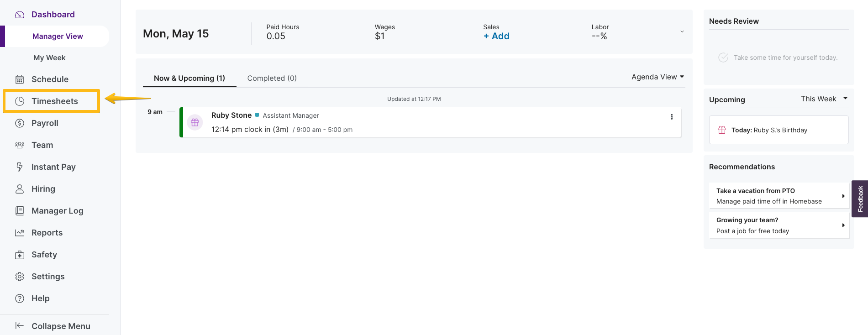Switch to the Completed (0) tab
The width and height of the screenshot is (868, 335).
(x=272, y=78)
